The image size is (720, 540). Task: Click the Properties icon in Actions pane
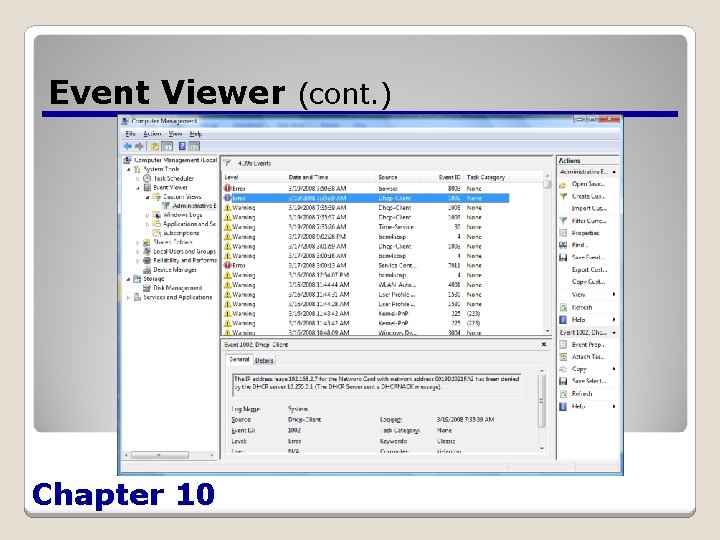[563, 233]
